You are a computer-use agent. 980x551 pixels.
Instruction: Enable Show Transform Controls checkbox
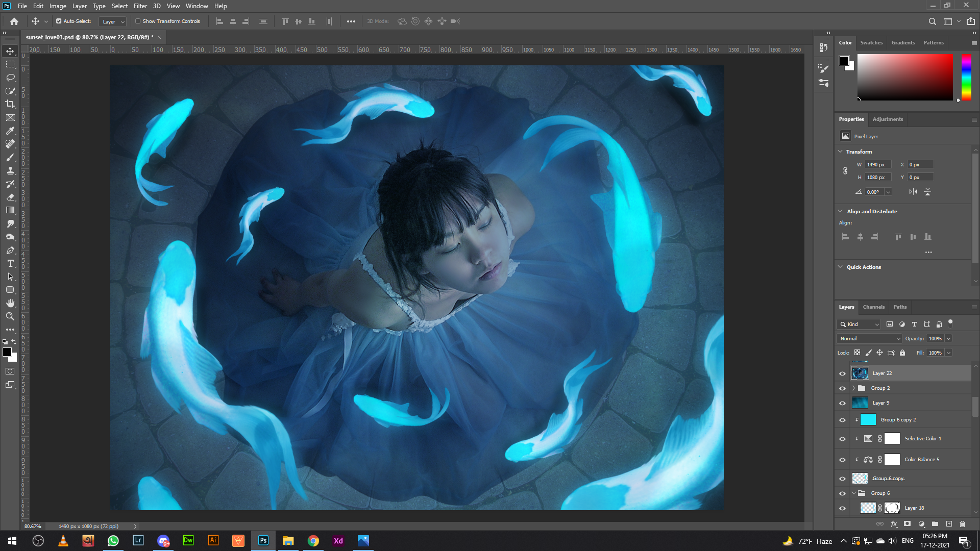[x=138, y=21]
